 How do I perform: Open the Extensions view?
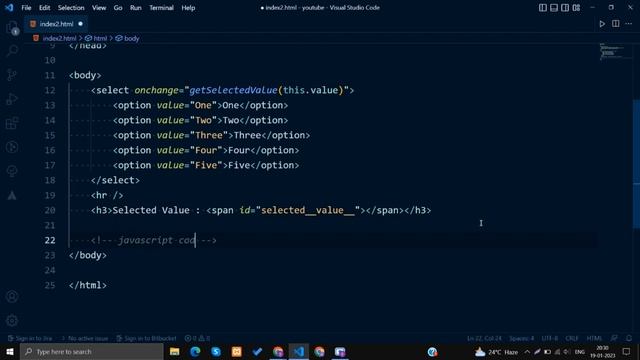12,123
